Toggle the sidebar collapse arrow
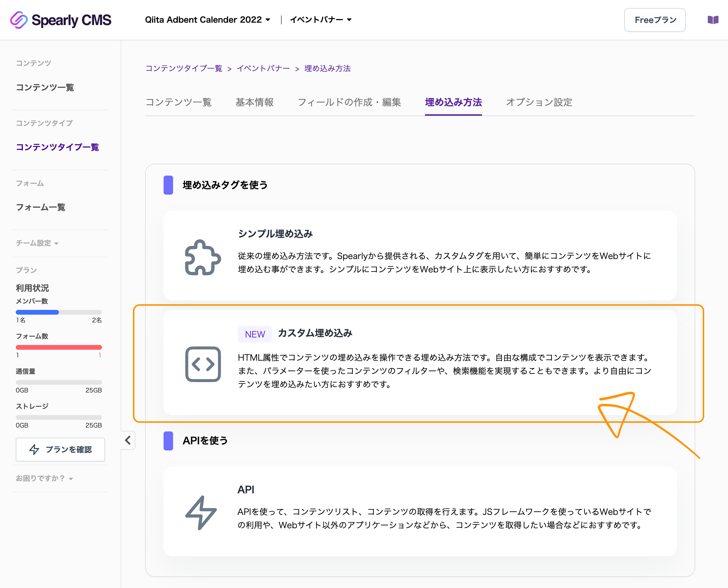728x588 pixels. coord(128,440)
